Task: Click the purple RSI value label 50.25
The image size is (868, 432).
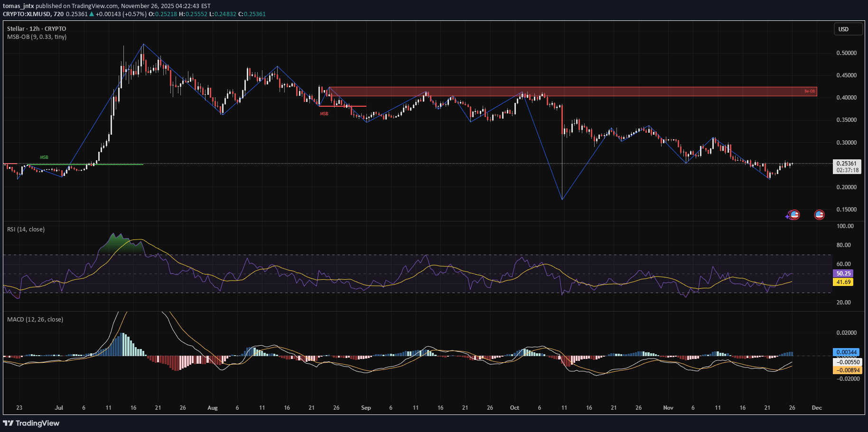Action: coord(843,274)
